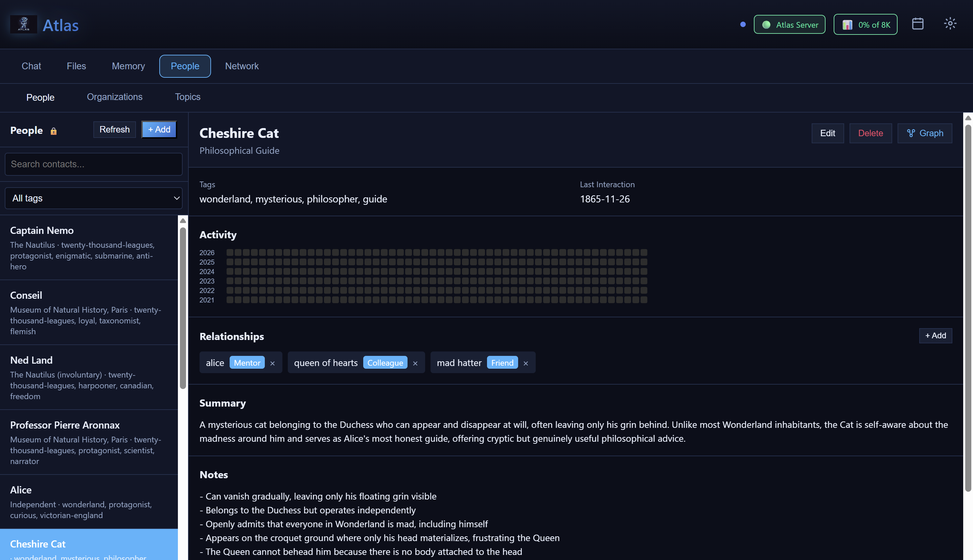Click the Refresh contacts button
Viewport: 973px width, 560px height.
(114, 130)
